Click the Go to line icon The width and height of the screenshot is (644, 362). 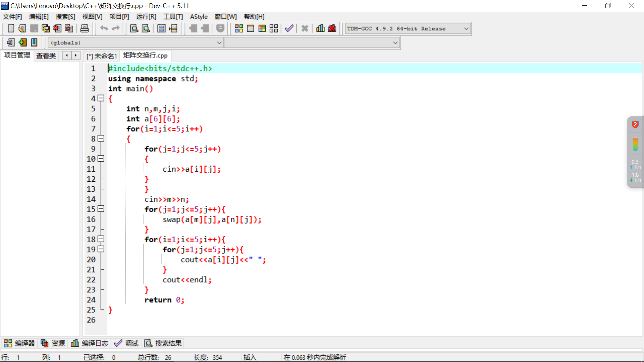coord(173,28)
